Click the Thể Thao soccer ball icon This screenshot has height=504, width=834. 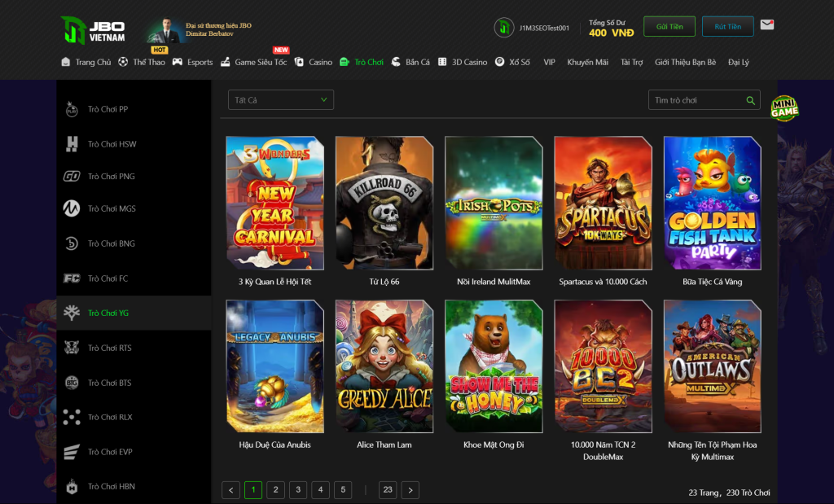(x=123, y=62)
